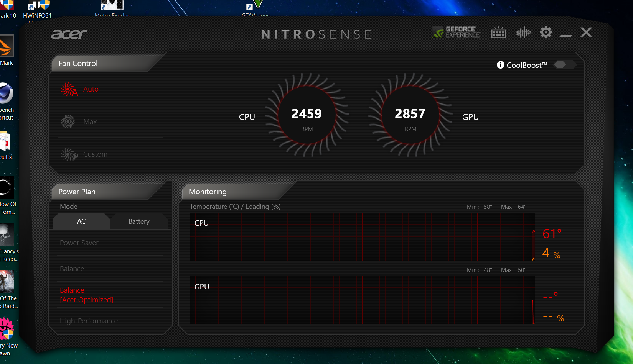Click the GPU temperature graph
Screen dimensions: 633x364
[x=362, y=300]
